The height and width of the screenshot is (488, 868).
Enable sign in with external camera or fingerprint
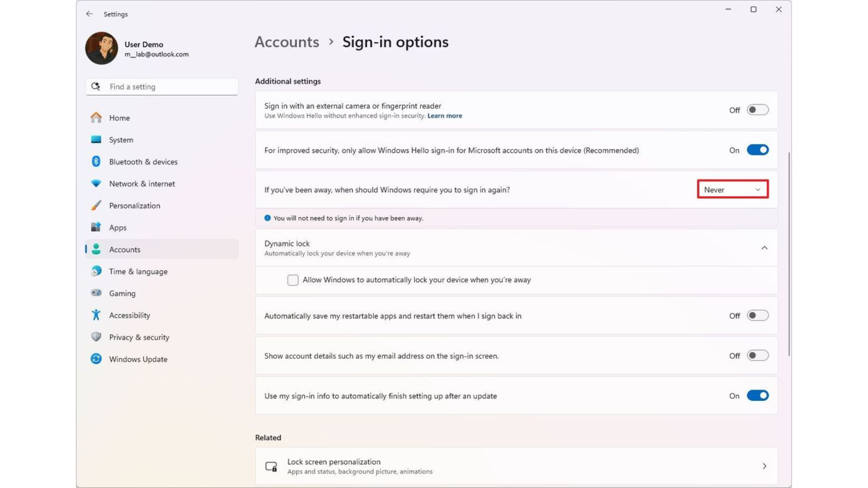tap(757, 109)
